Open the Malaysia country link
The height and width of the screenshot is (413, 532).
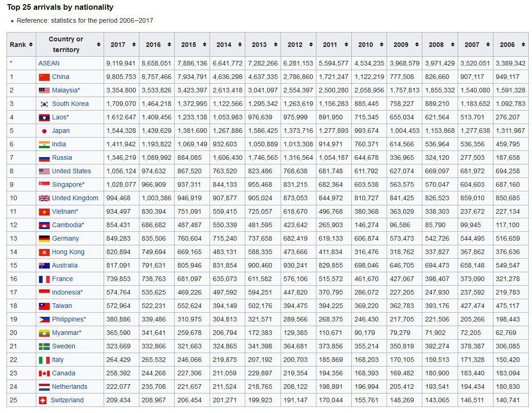click(x=66, y=91)
